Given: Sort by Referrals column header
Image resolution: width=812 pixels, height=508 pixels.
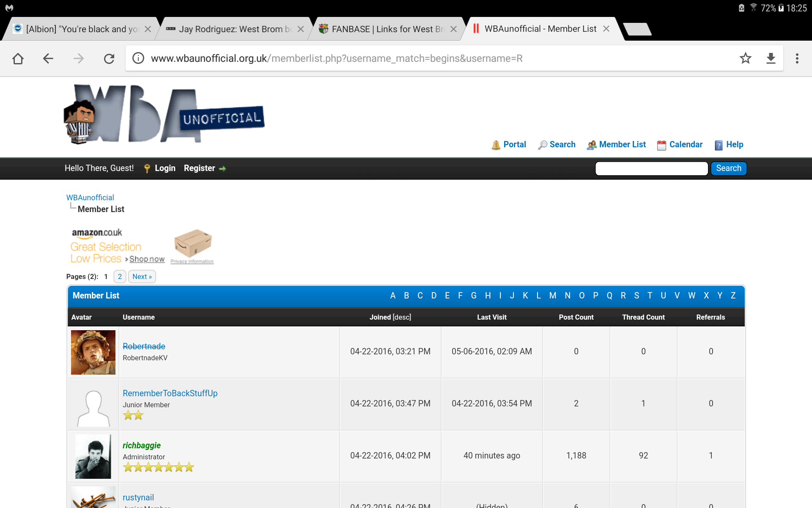Looking at the screenshot, I should pyautogui.click(x=710, y=317).
